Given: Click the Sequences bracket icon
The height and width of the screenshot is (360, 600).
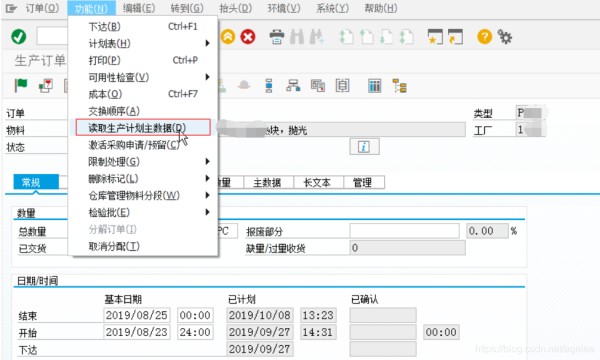Looking at the screenshot, I should (342, 86).
